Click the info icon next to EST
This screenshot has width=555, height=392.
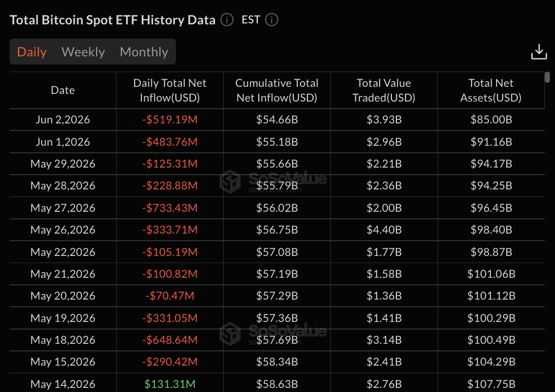pyautogui.click(x=271, y=20)
